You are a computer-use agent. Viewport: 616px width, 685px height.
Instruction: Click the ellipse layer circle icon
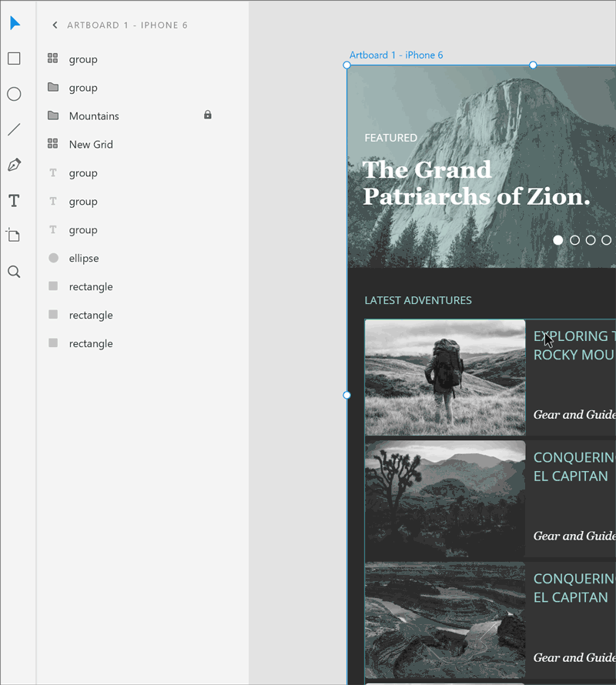pyautogui.click(x=53, y=258)
